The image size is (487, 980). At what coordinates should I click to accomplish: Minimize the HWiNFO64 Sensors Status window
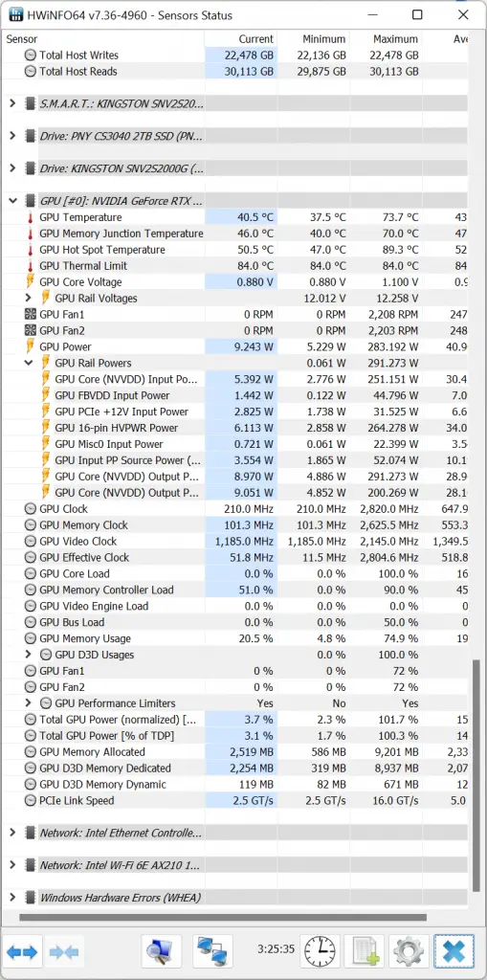pos(373,15)
